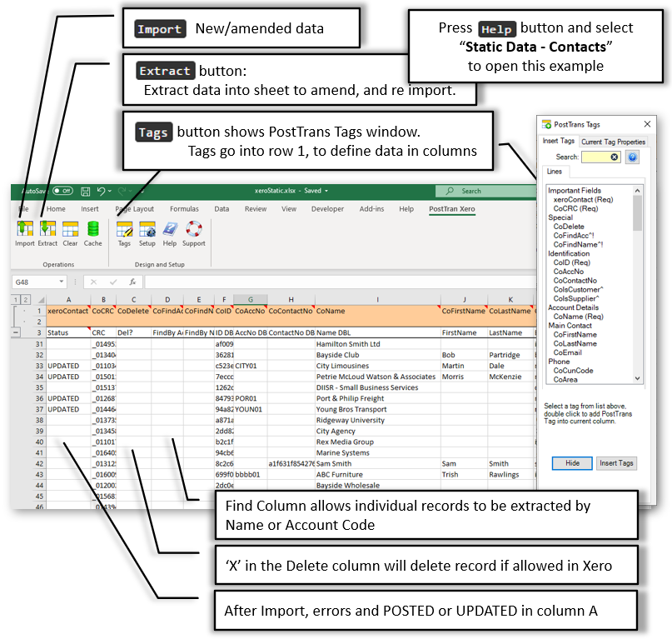Click the Hide button in Tags window
The width and height of the screenshot is (672, 644).
[x=572, y=463]
